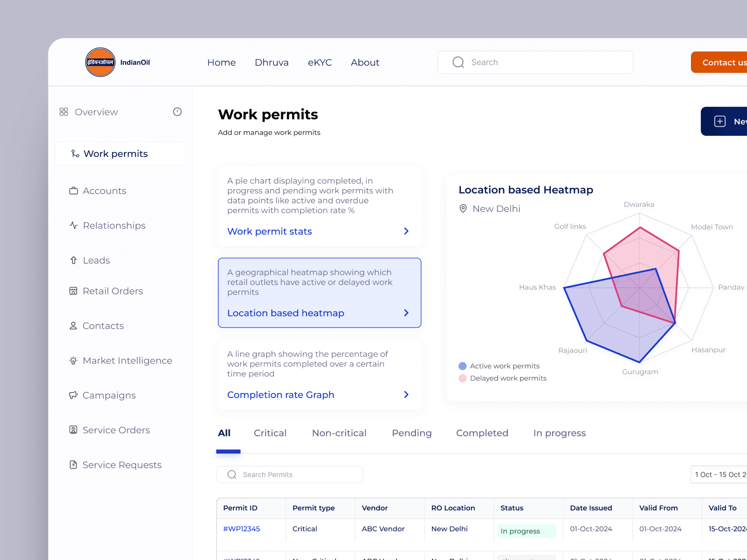The height and width of the screenshot is (560, 747).
Task: Click the Accounts briefcase icon
Action: point(74,191)
